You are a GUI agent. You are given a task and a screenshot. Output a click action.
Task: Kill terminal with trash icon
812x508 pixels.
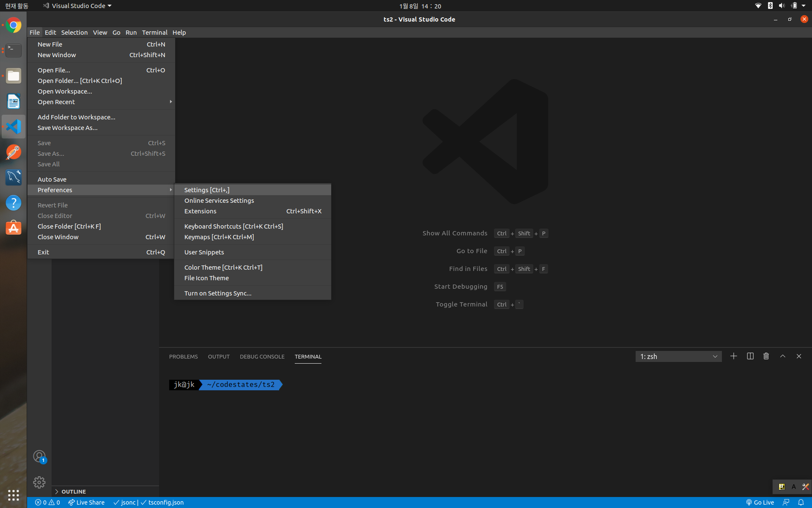[766, 356]
